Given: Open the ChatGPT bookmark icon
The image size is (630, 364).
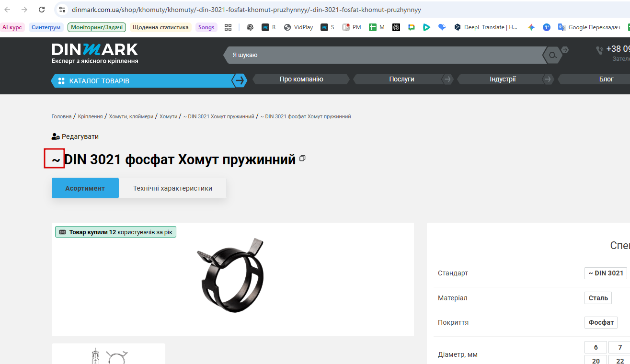Looking at the screenshot, I should (250, 27).
